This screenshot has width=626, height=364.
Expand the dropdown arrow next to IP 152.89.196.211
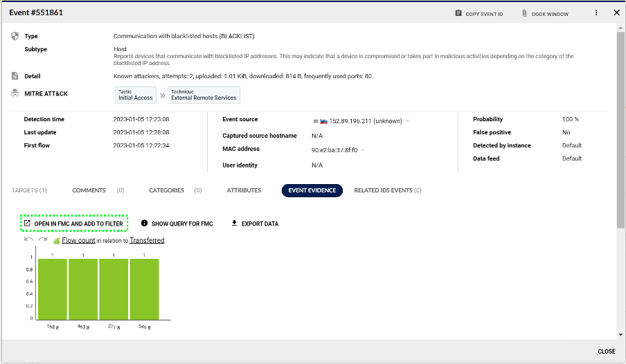click(408, 121)
